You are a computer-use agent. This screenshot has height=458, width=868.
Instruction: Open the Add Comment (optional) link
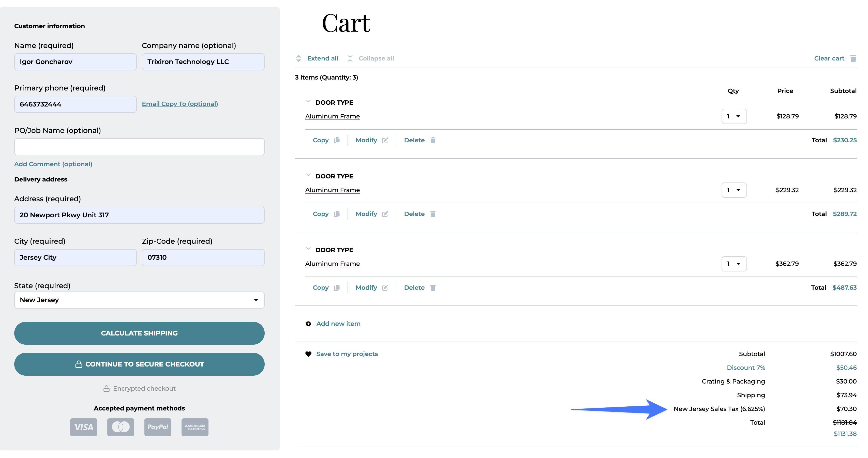coord(53,164)
